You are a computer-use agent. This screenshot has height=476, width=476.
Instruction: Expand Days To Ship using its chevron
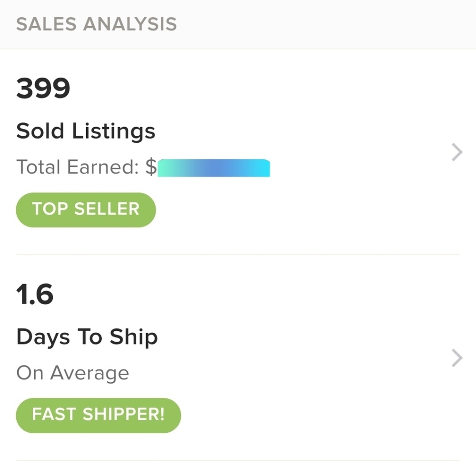pyautogui.click(x=457, y=358)
